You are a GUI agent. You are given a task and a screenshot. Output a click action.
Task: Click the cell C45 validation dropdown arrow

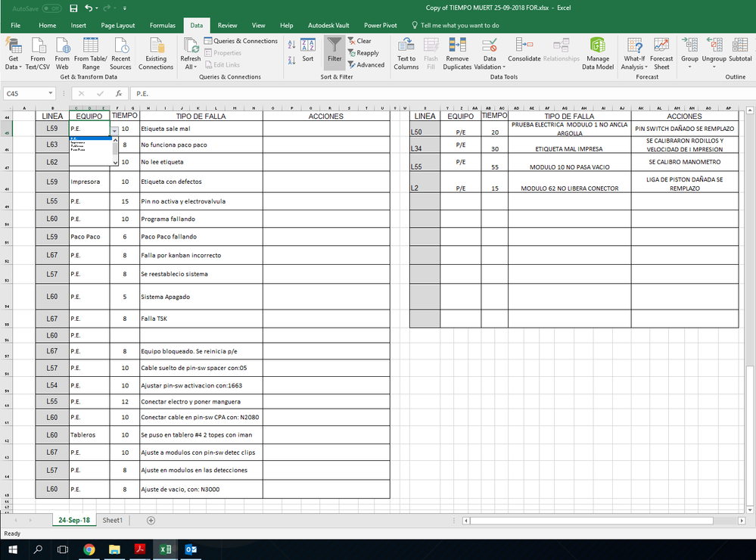click(x=114, y=131)
